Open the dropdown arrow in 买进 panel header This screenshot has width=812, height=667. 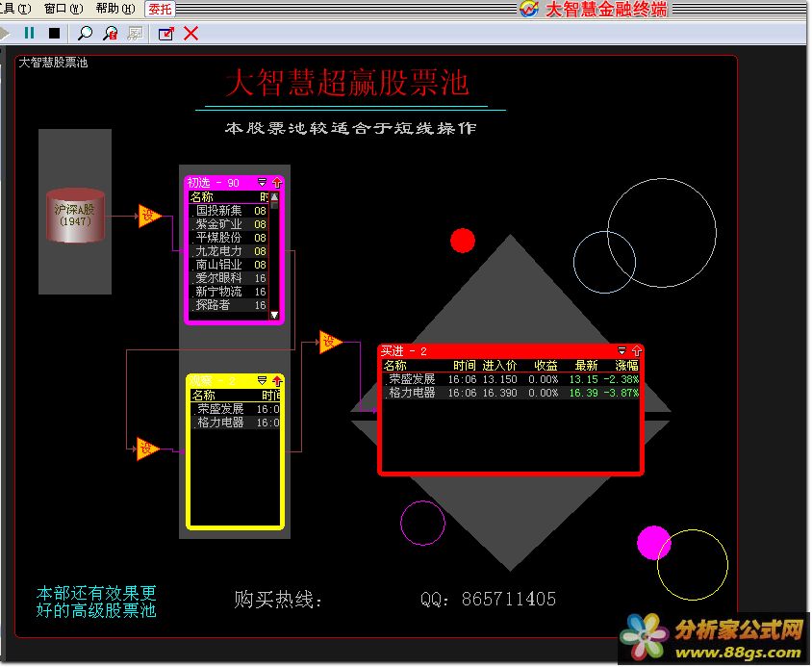point(622,351)
